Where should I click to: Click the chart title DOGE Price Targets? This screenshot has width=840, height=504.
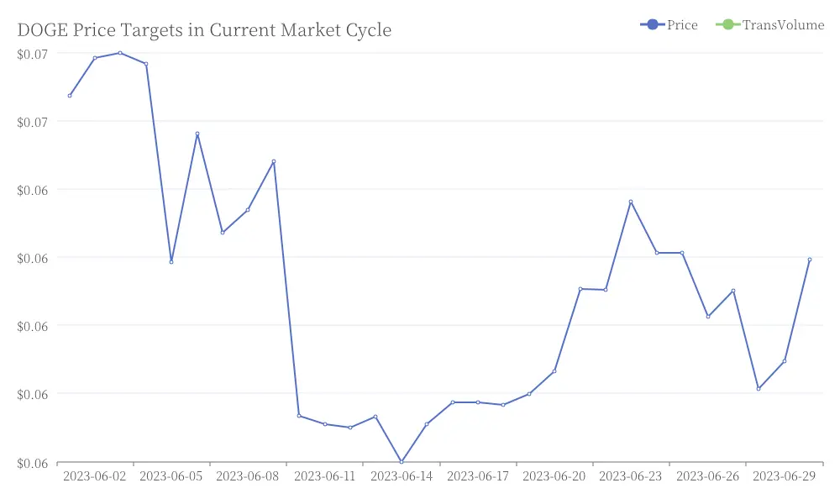click(204, 30)
